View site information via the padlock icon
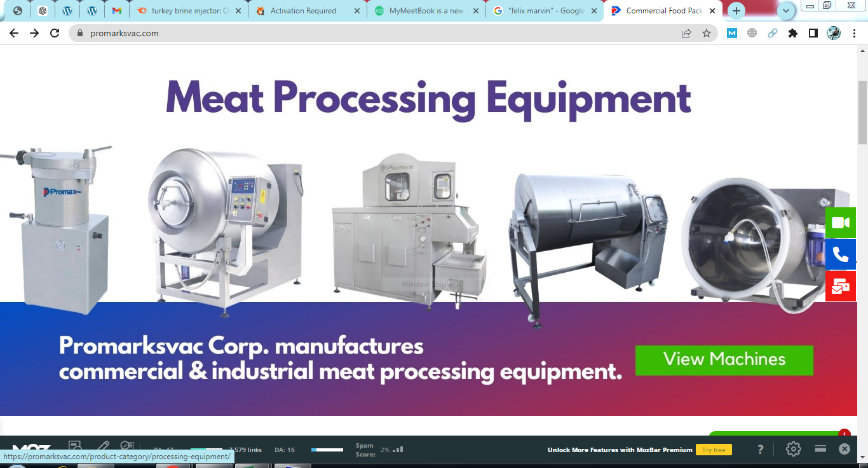Viewport: 868px width, 468px height. coord(79,33)
